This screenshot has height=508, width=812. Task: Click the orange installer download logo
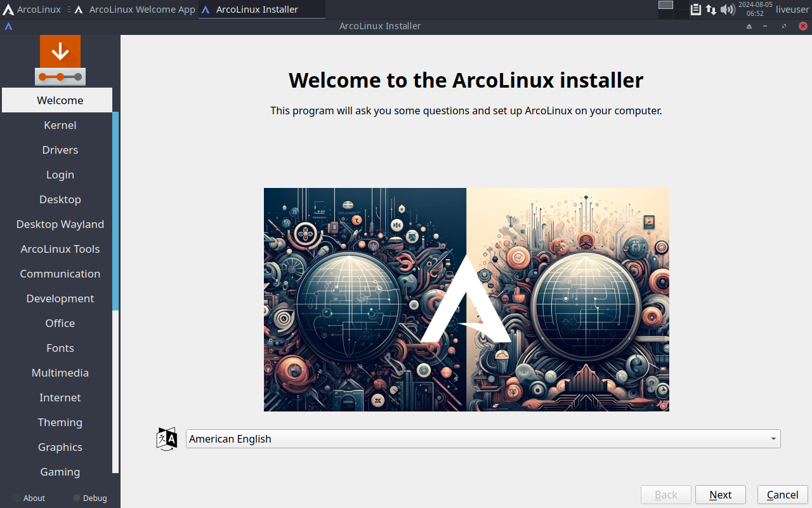(60, 60)
